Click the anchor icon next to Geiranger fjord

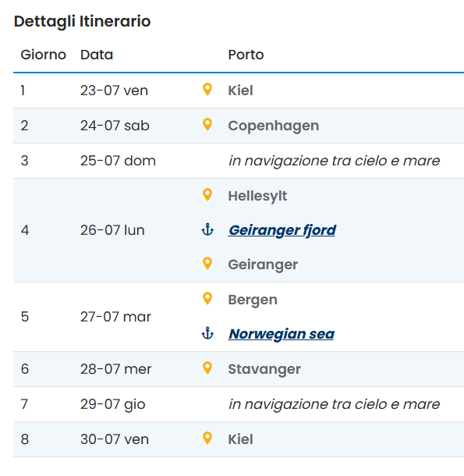[207, 229]
